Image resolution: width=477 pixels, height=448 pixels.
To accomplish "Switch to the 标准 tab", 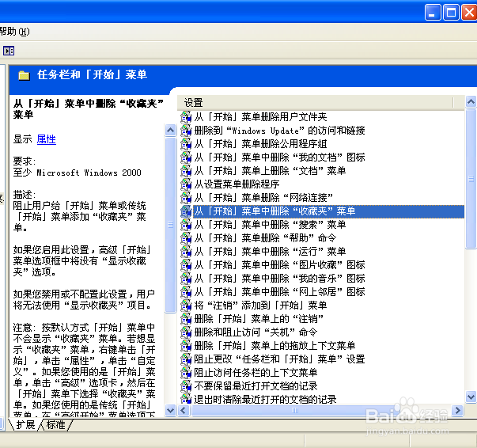I will (56, 424).
